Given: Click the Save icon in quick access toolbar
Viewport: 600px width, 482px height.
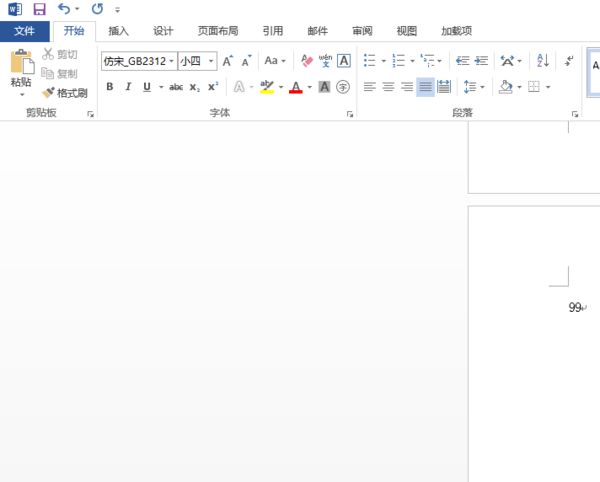Looking at the screenshot, I should point(39,9).
